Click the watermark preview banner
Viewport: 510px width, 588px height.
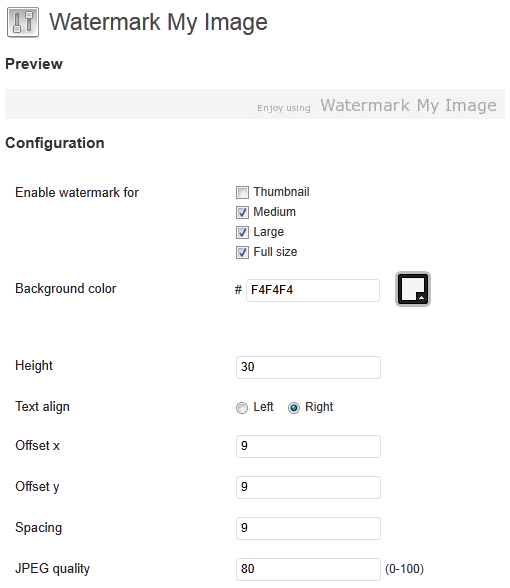[x=255, y=104]
